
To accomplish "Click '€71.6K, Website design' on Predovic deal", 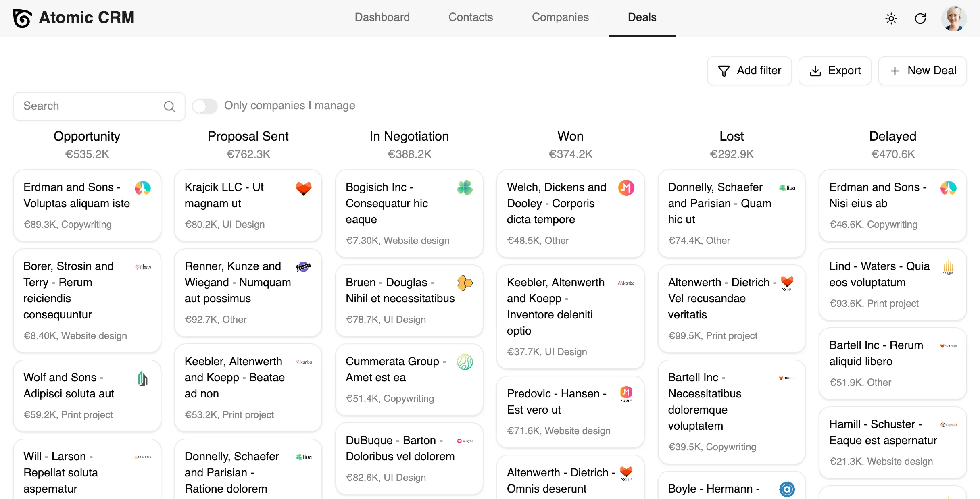I will pyautogui.click(x=559, y=431).
